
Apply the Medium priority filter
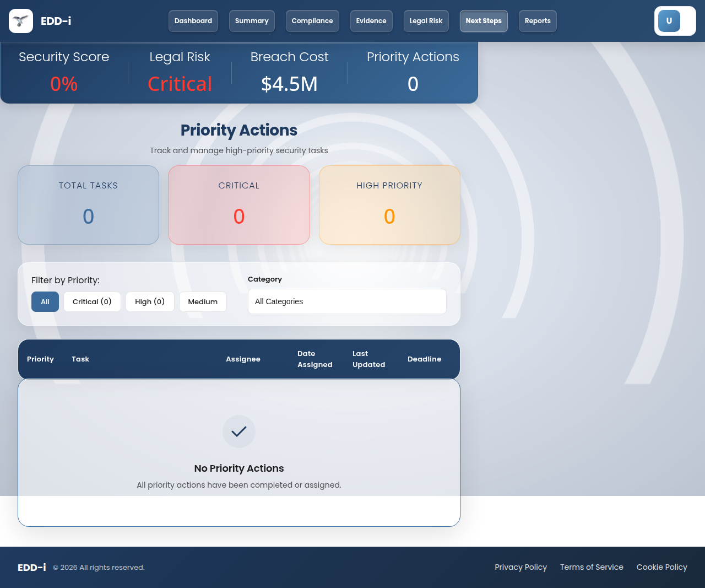pyautogui.click(x=203, y=301)
